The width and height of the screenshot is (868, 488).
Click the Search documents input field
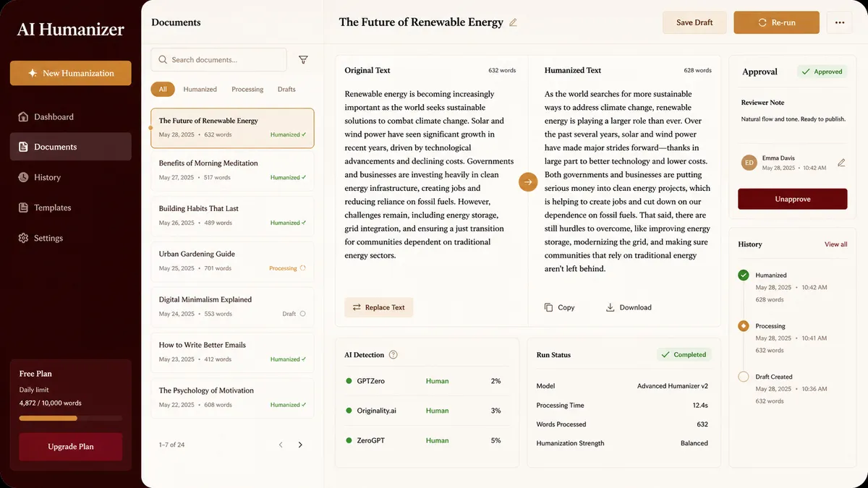pos(219,60)
